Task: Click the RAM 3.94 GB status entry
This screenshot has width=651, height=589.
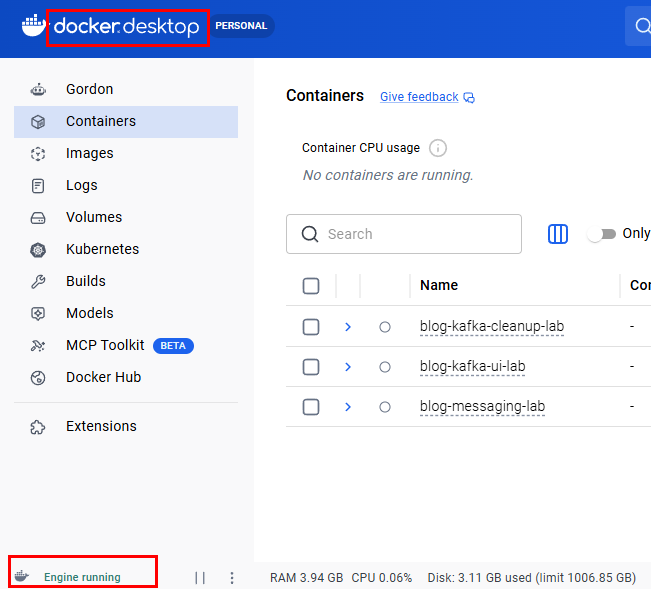Action: 306,578
